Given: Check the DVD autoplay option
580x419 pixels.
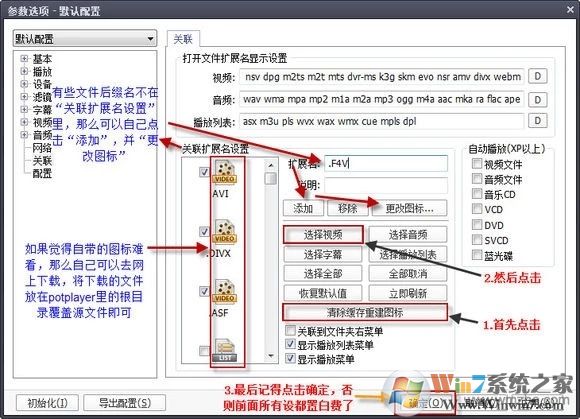Looking at the screenshot, I should coord(477,224).
